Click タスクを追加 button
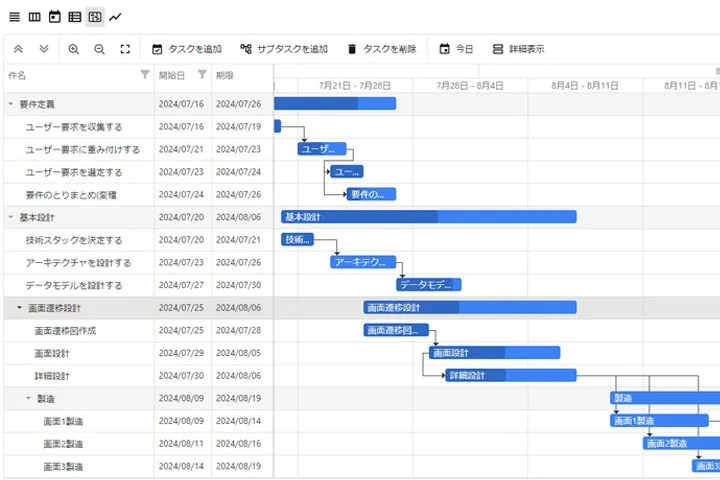This screenshot has width=720, height=480. coord(187,49)
